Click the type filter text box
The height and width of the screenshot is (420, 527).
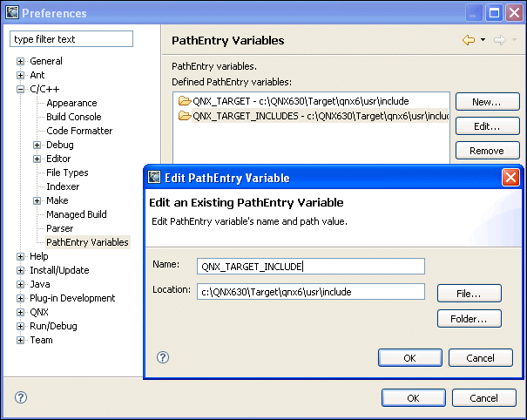(x=71, y=39)
